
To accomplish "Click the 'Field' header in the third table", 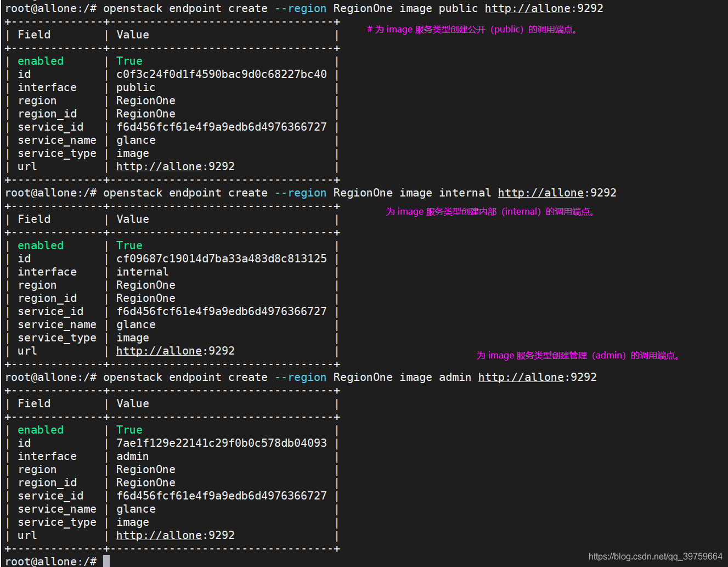I will click(34, 404).
